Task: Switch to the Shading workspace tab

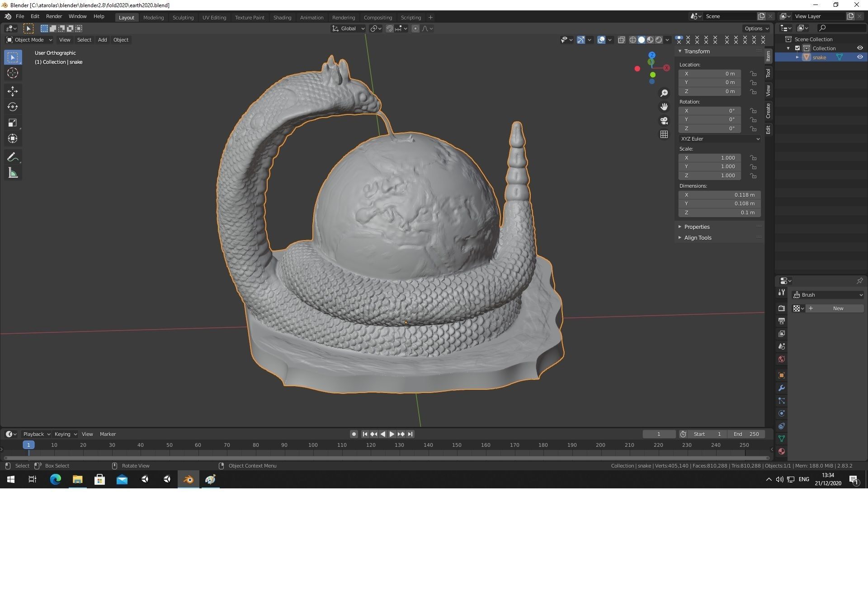Action: [282, 18]
